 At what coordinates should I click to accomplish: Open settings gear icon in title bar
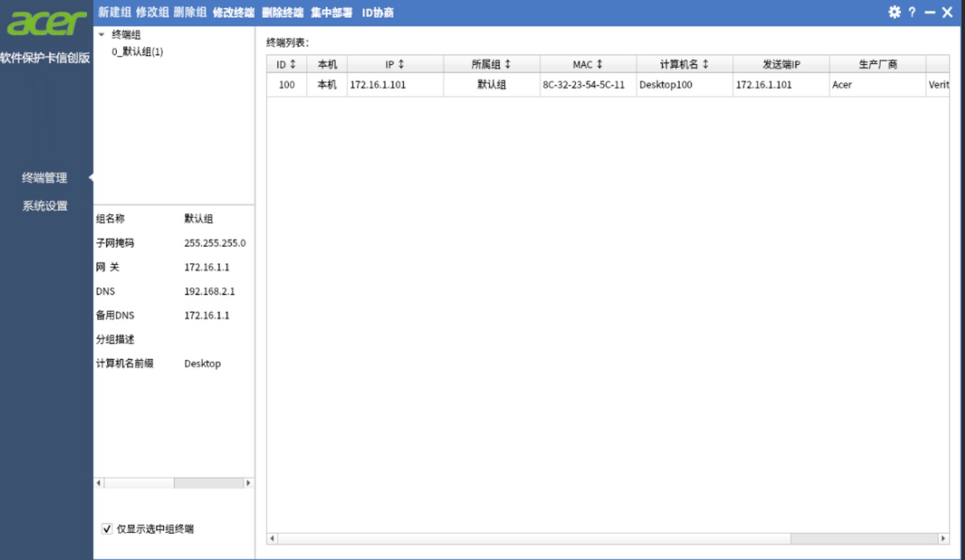tap(894, 12)
